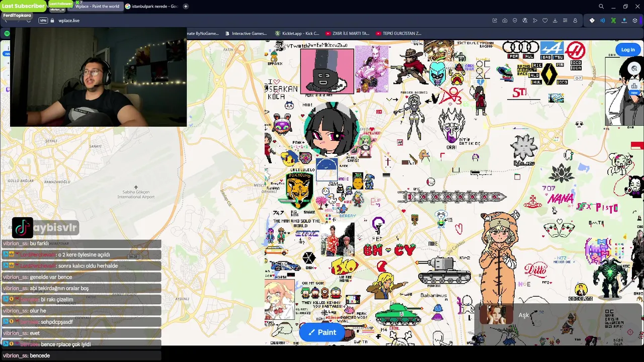Open the leaderboard bar-chart button
This screenshot has width=644, height=362.
pos(634,86)
